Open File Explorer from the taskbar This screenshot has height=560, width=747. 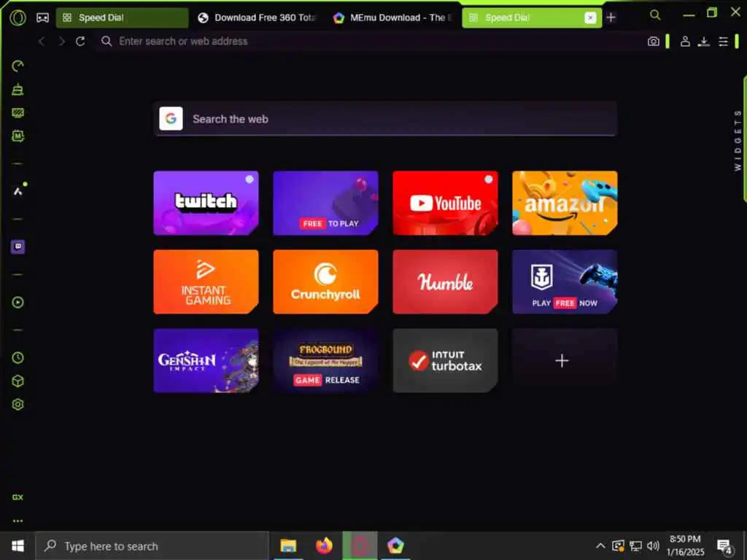[288, 545]
